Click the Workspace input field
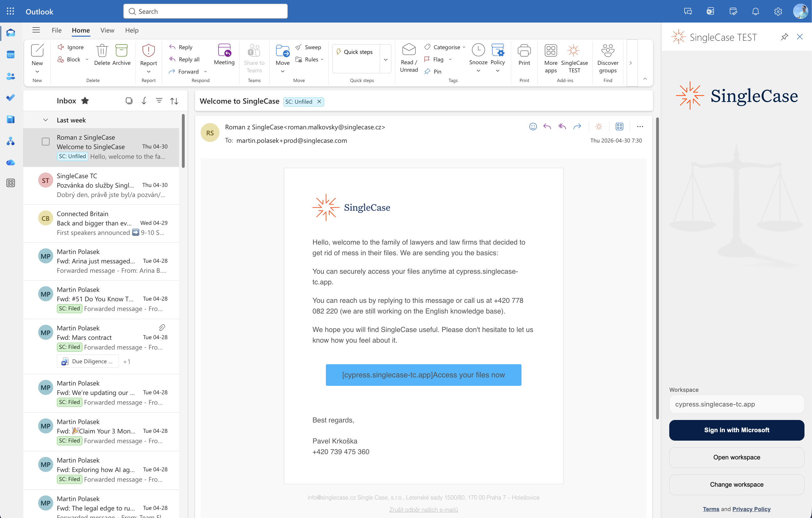 click(x=737, y=404)
